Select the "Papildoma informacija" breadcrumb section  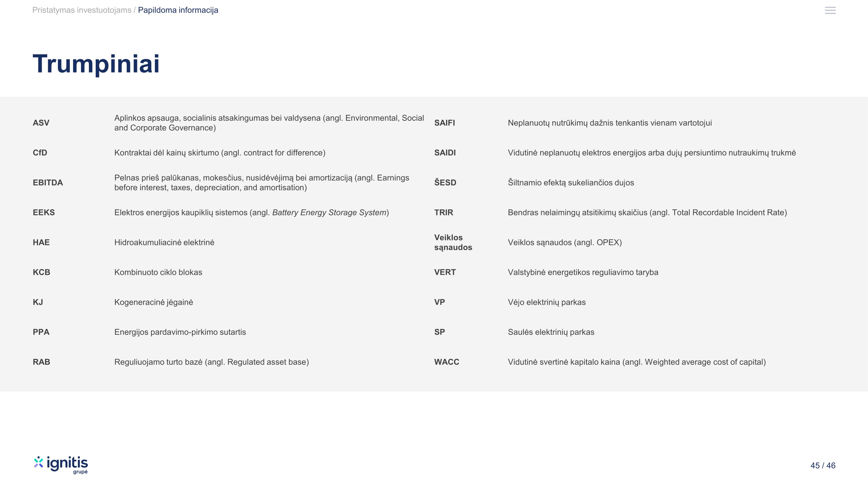point(178,10)
